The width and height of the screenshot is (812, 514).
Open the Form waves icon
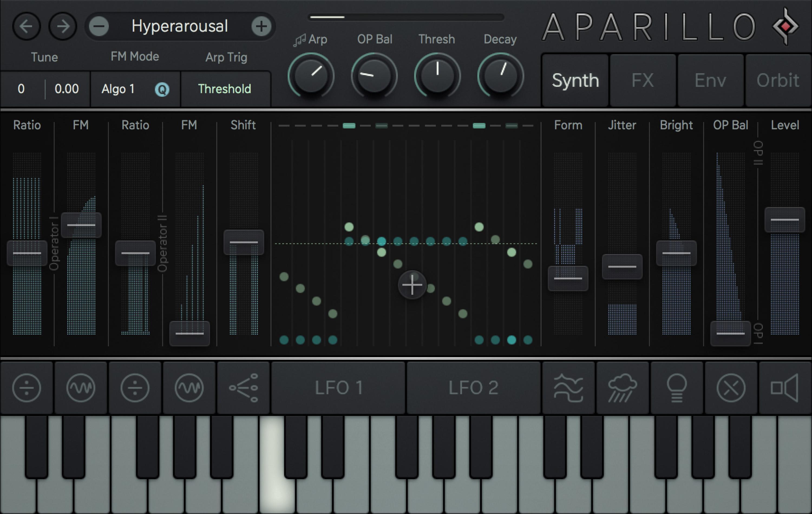(x=568, y=387)
